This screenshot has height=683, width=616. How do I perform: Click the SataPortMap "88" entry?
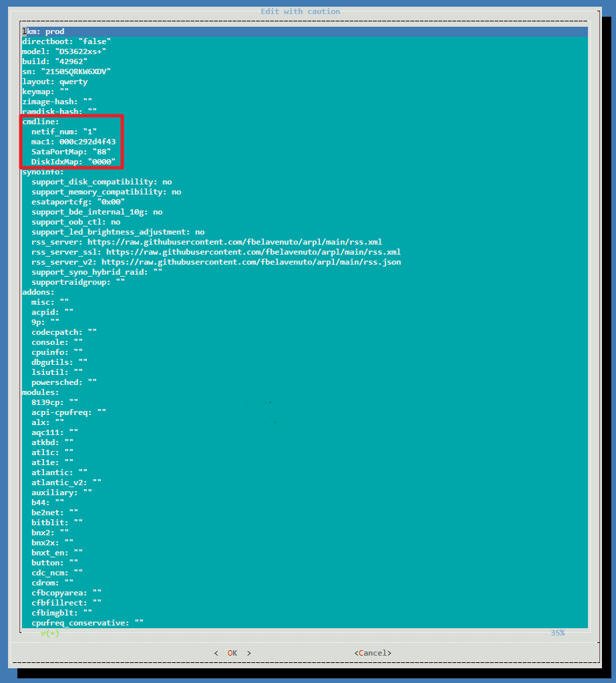point(71,152)
